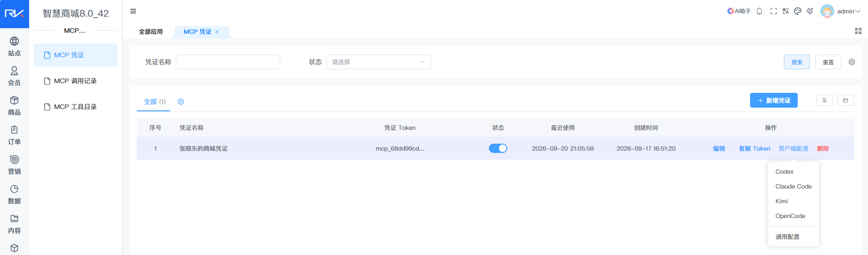Open the notification bell
868x255 pixels.
(759, 11)
